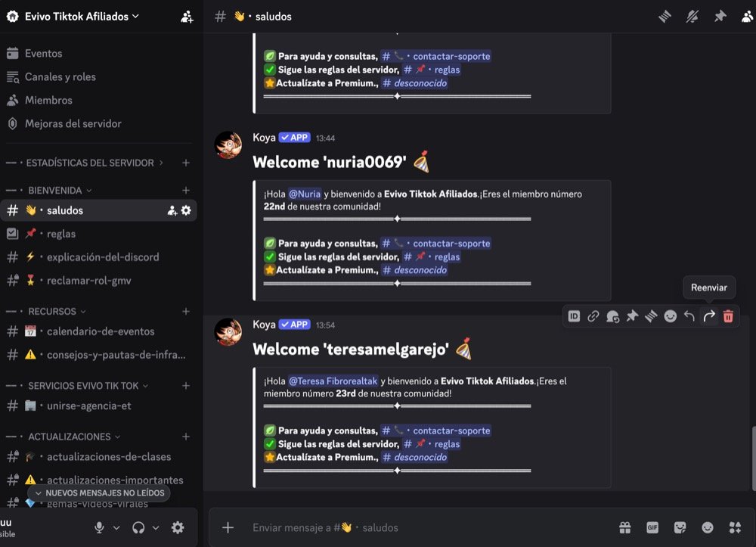756x547 pixels.
Task: Open Koya avatar on 13:44 message
Action: coord(228,145)
